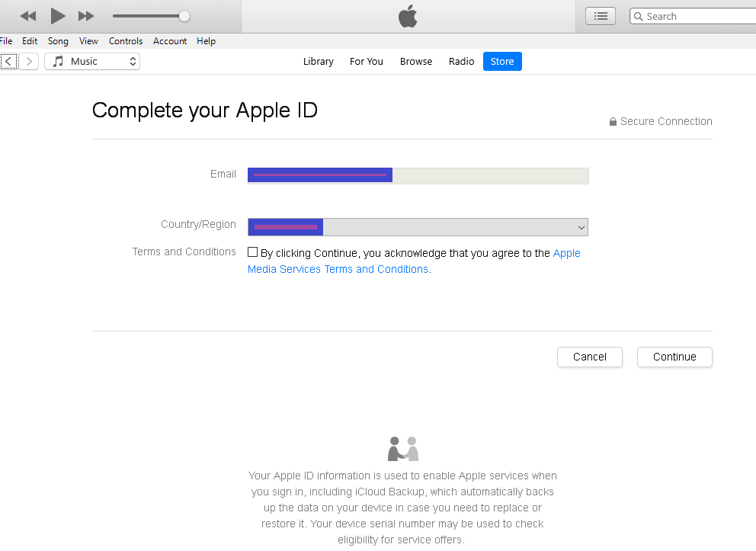Open the Help menu
Screen dimensions: 756x551
pyautogui.click(x=206, y=41)
